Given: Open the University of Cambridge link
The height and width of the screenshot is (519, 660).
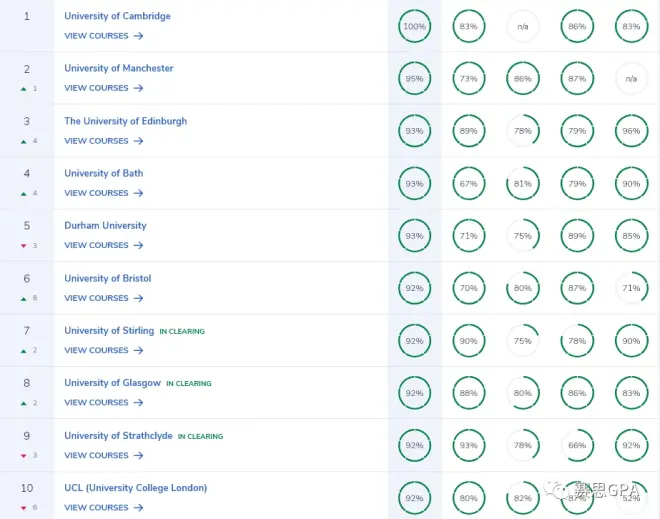Looking at the screenshot, I should coord(117,16).
